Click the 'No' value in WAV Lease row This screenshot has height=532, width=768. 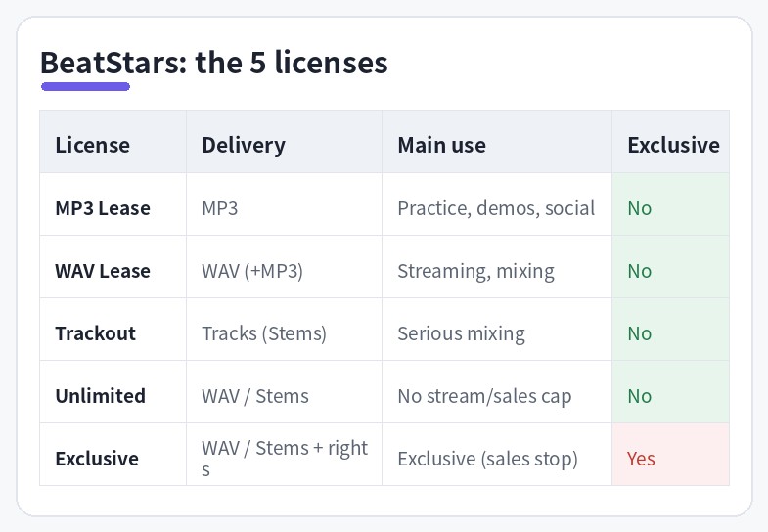tap(640, 271)
